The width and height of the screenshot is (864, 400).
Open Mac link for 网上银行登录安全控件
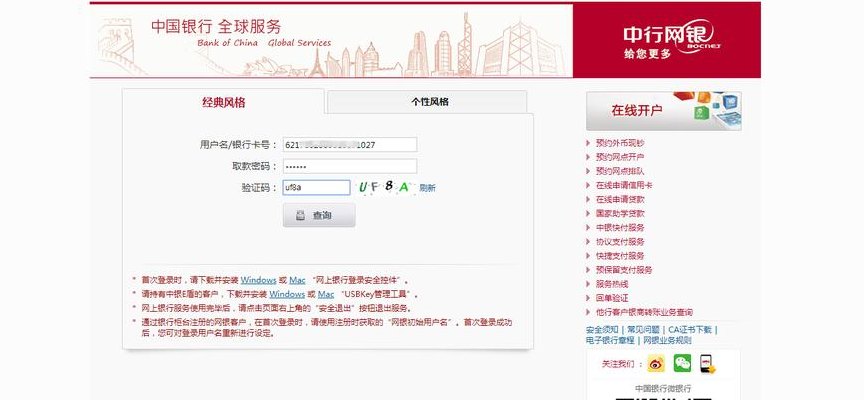[298, 280]
